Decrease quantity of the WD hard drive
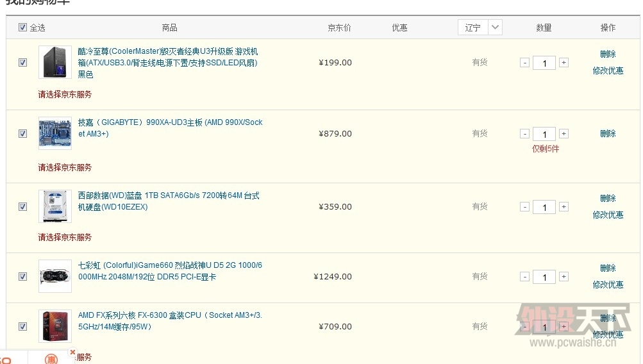The image size is (643, 364). (x=524, y=206)
